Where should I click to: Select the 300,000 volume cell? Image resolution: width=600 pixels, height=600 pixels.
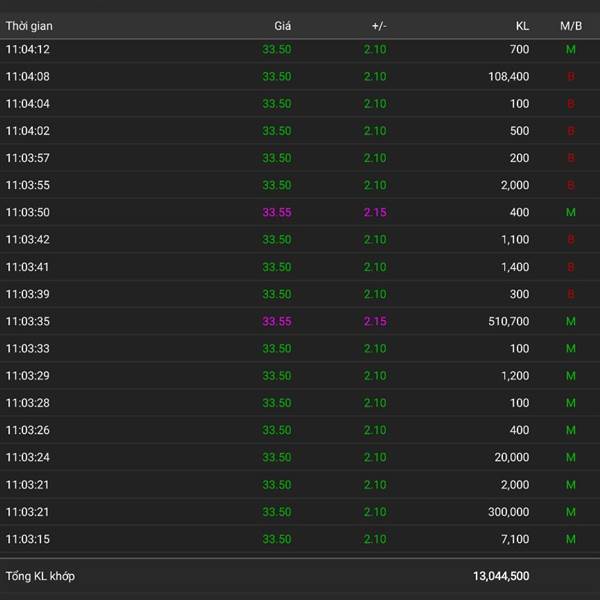pyautogui.click(x=509, y=512)
